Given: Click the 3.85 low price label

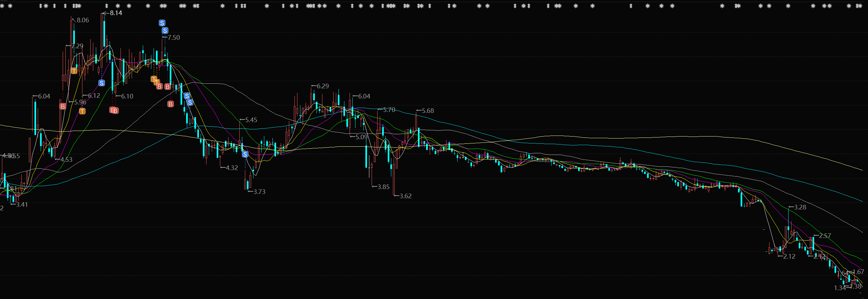Looking at the screenshot, I should pos(383,187).
